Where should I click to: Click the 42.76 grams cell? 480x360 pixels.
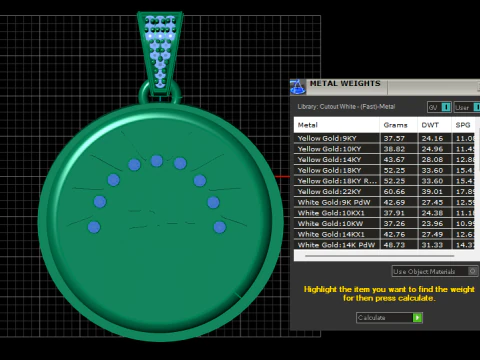398,234
